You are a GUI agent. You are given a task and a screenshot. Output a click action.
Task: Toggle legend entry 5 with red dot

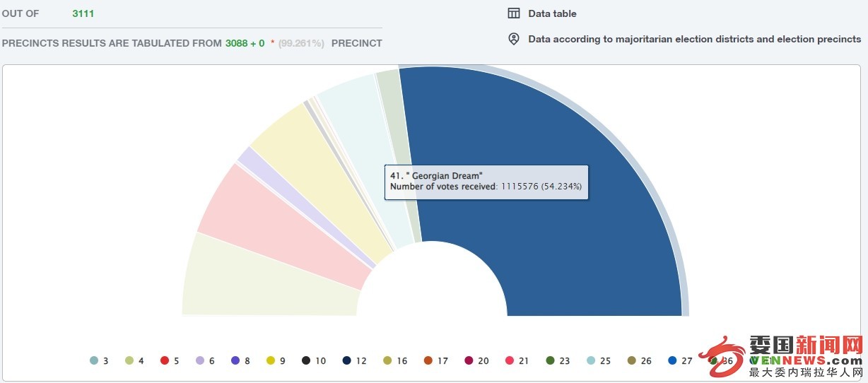pyautogui.click(x=170, y=360)
